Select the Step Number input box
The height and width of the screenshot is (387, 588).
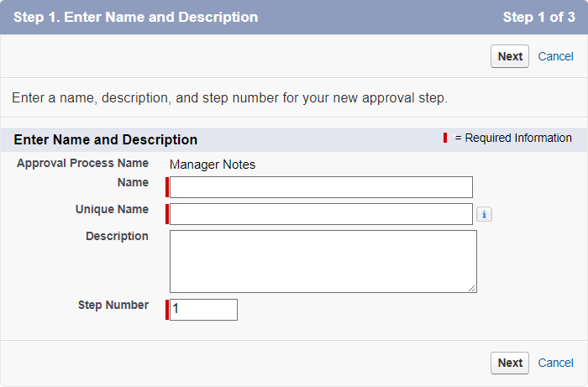[x=203, y=310]
